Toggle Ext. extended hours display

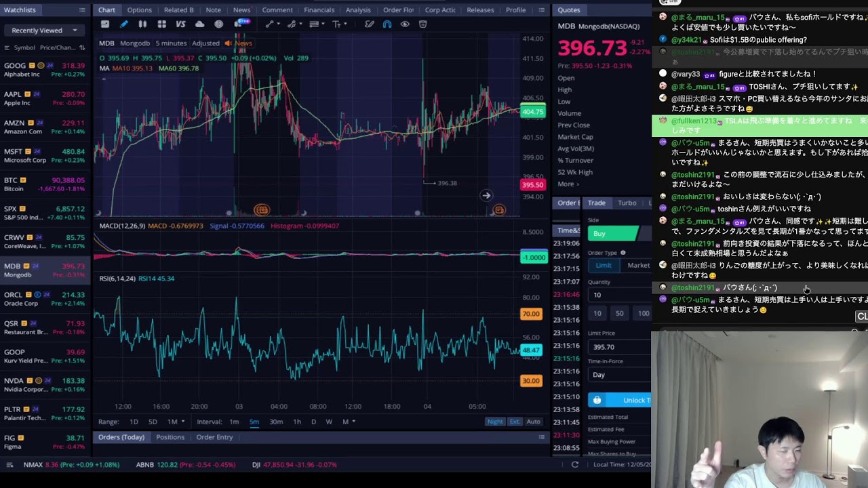pyautogui.click(x=515, y=422)
